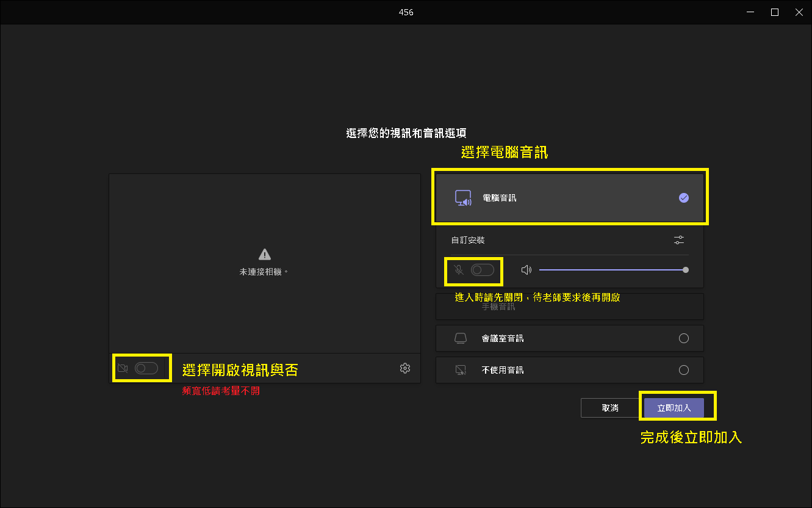This screenshot has height=508, width=812.
Task: Select the 不使用音訊 radio button
Action: (x=684, y=370)
